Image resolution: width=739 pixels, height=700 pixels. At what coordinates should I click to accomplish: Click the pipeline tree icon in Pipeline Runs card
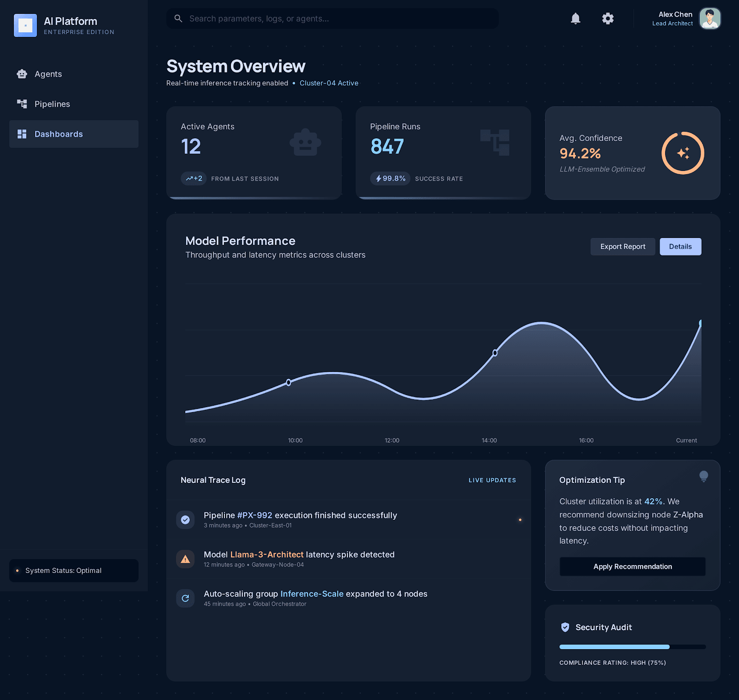495,142
